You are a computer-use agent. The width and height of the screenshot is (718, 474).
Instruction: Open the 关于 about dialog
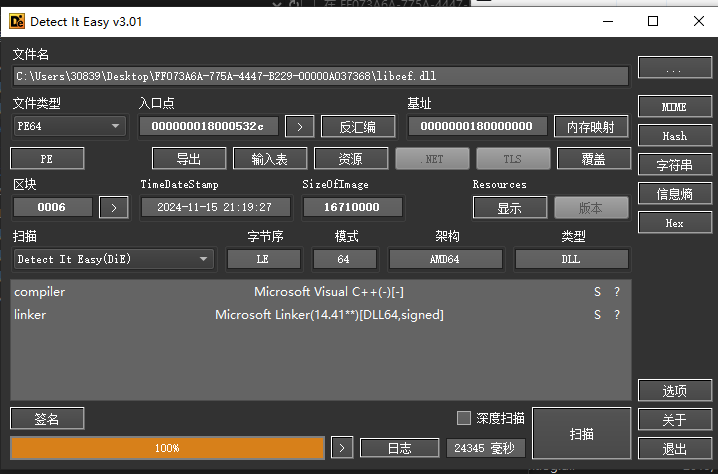pos(674,420)
